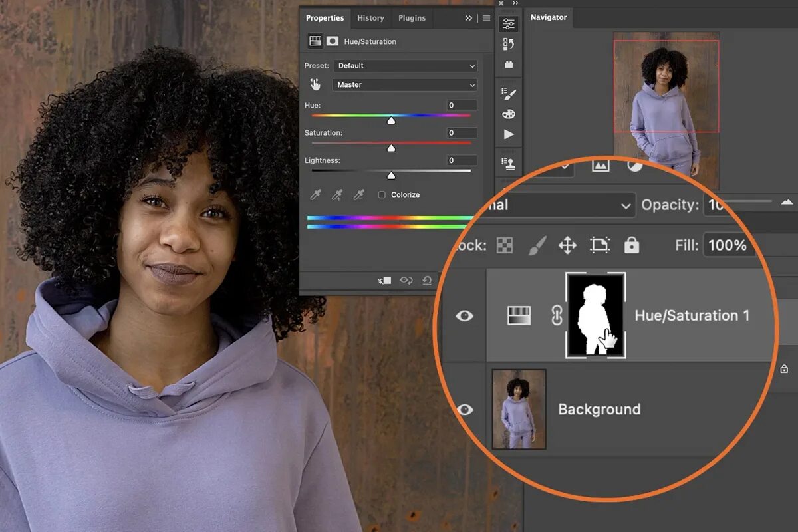Click the reset adjustment arrow icon
Screen dimensions: 798x532
(x=426, y=280)
